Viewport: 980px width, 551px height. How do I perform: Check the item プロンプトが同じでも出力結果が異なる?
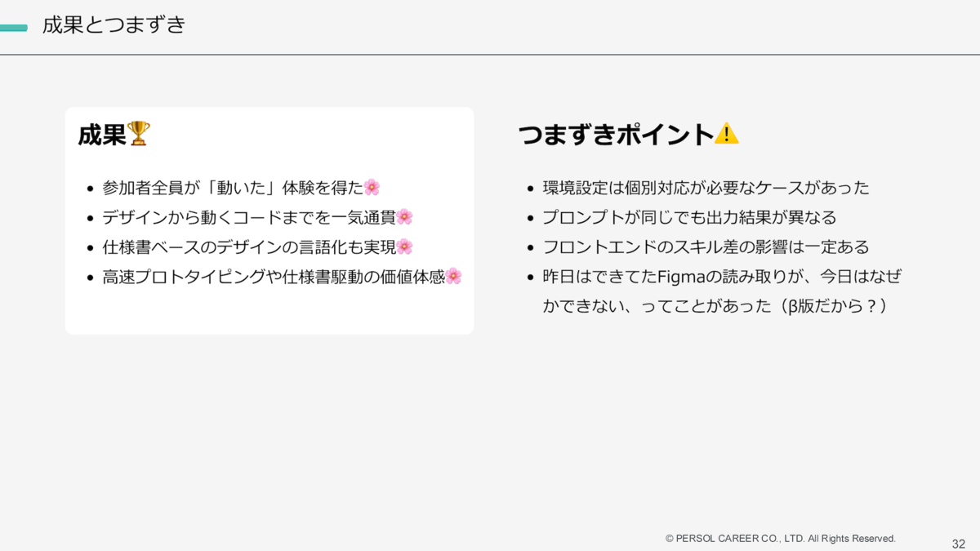(x=686, y=217)
